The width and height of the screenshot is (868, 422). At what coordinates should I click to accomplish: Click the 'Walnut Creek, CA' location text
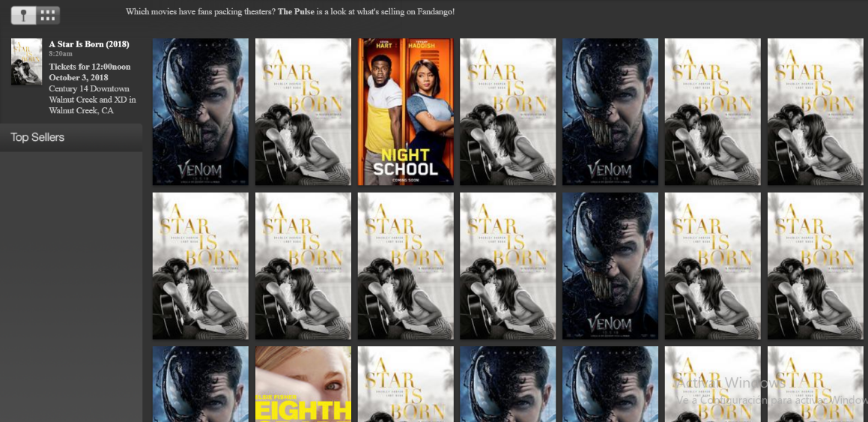click(x=82, y=111)
